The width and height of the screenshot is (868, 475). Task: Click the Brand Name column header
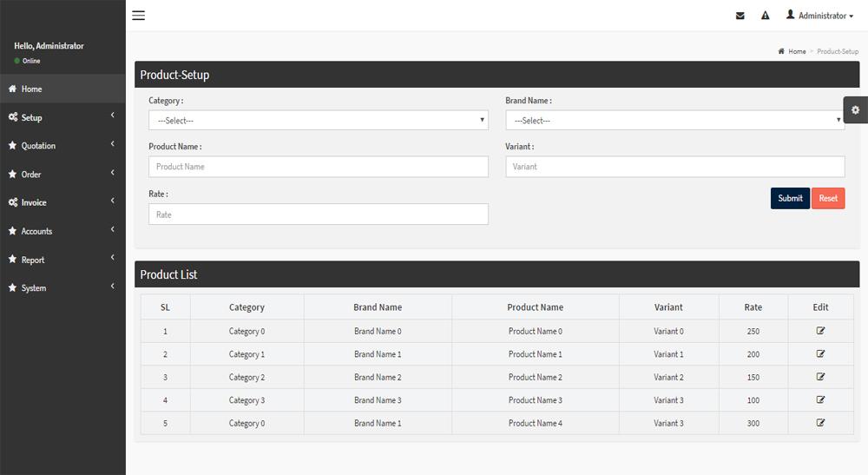(378, 307)
